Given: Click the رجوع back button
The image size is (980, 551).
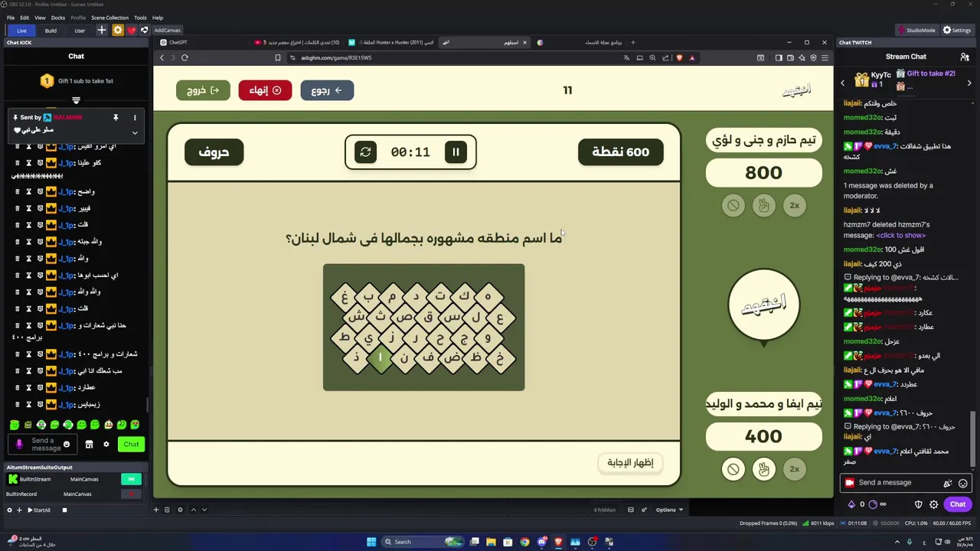Looking at the screenshot, I should coord(327,90).
